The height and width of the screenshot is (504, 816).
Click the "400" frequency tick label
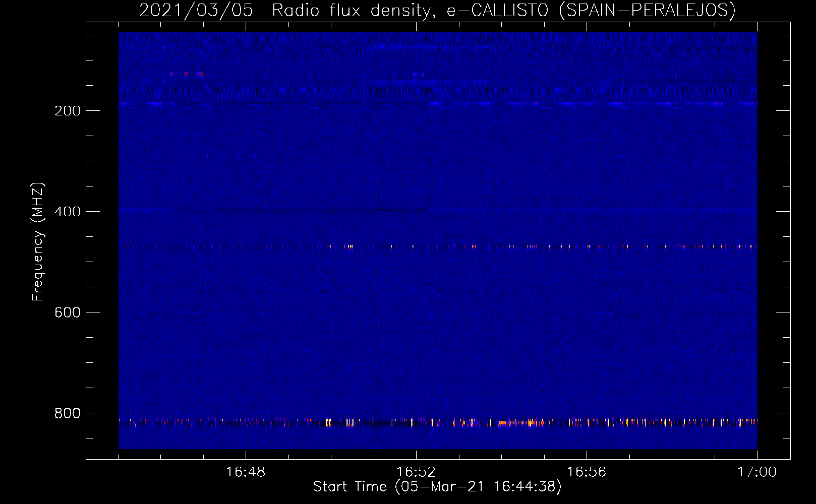pyautogui.click(x=67, y=212)
